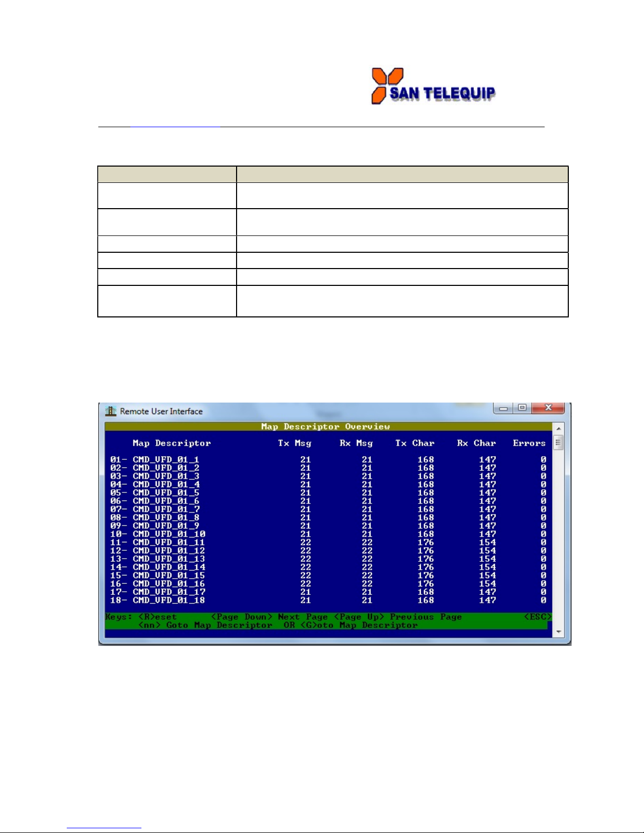Select row 14- CMD_VFD_01_14

pos(328,567)
